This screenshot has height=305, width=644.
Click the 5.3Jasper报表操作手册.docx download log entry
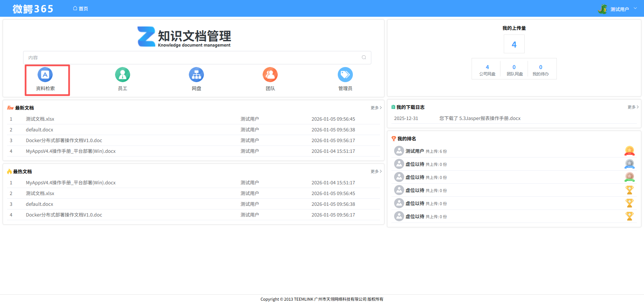(x=480, y=118)
